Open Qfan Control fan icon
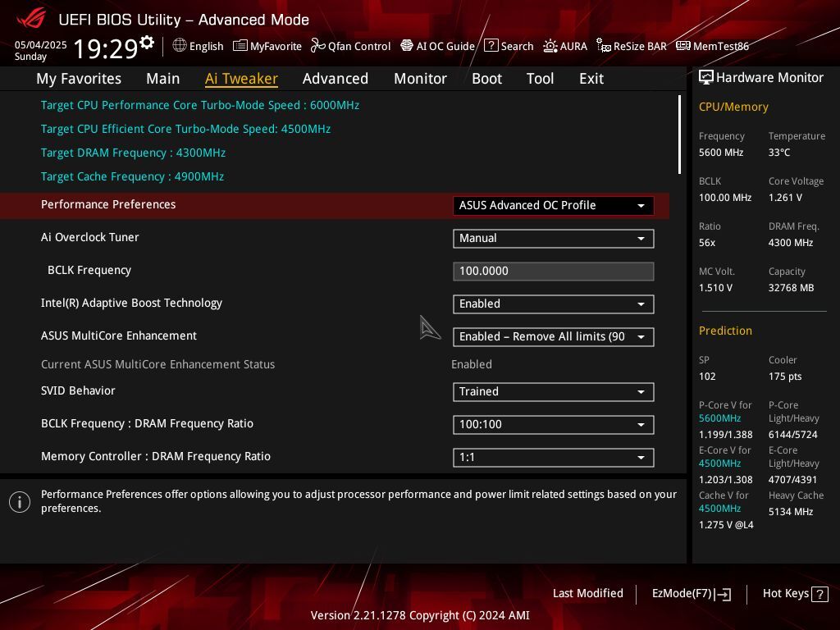The width and height of the screenshot is (840, 630). click(x=318, y=46)
